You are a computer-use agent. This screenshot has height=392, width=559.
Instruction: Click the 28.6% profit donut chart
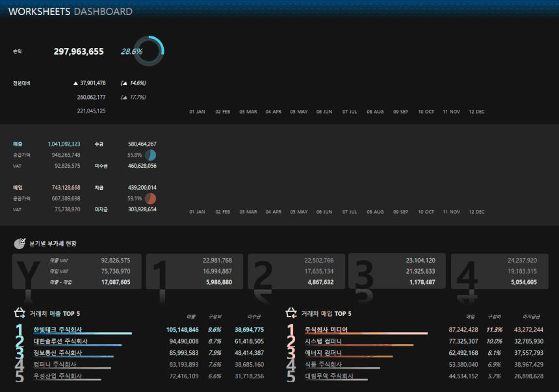pos(149,51)
